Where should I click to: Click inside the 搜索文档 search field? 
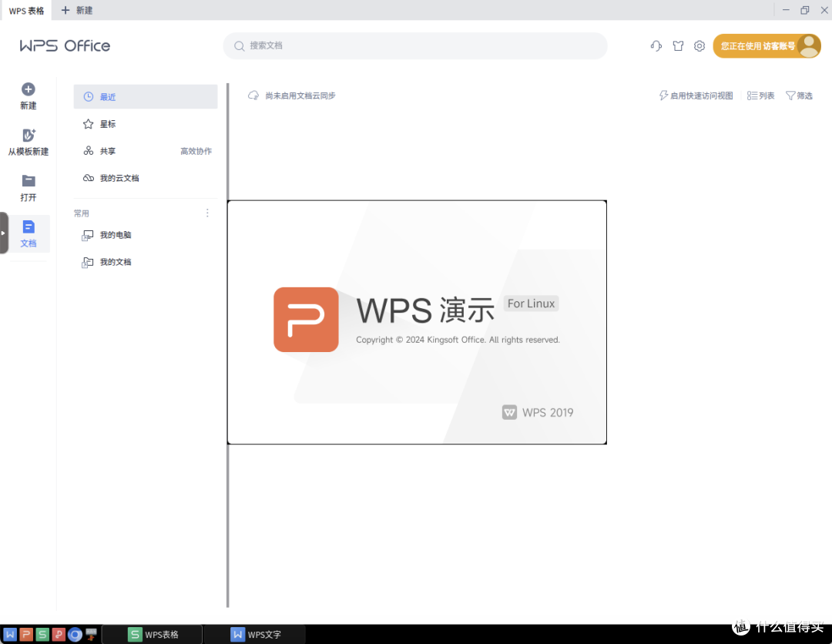(414, 46)
